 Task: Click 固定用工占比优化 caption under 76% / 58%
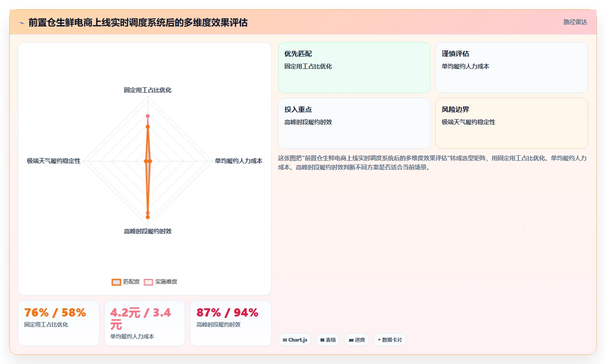(46, 325)
